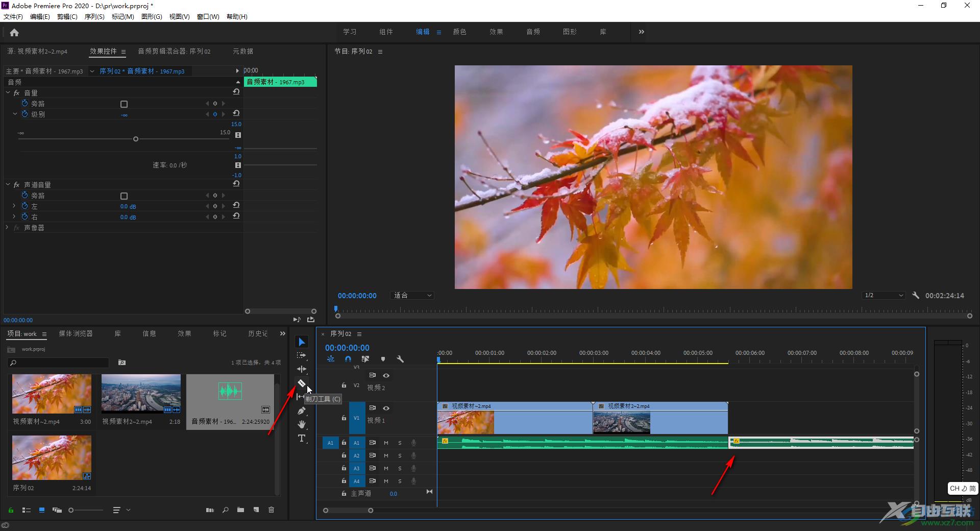Create a new bin in project

tap(240, 510)
